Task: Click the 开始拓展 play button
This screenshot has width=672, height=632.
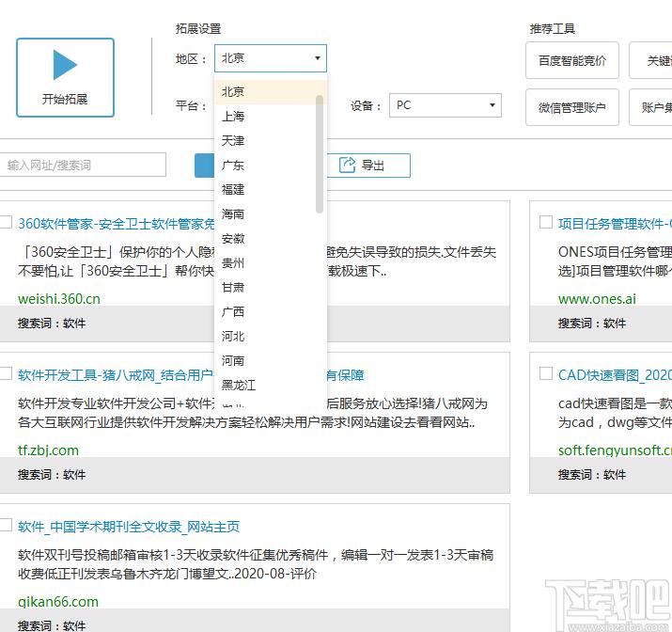Action: coord(65,78)
